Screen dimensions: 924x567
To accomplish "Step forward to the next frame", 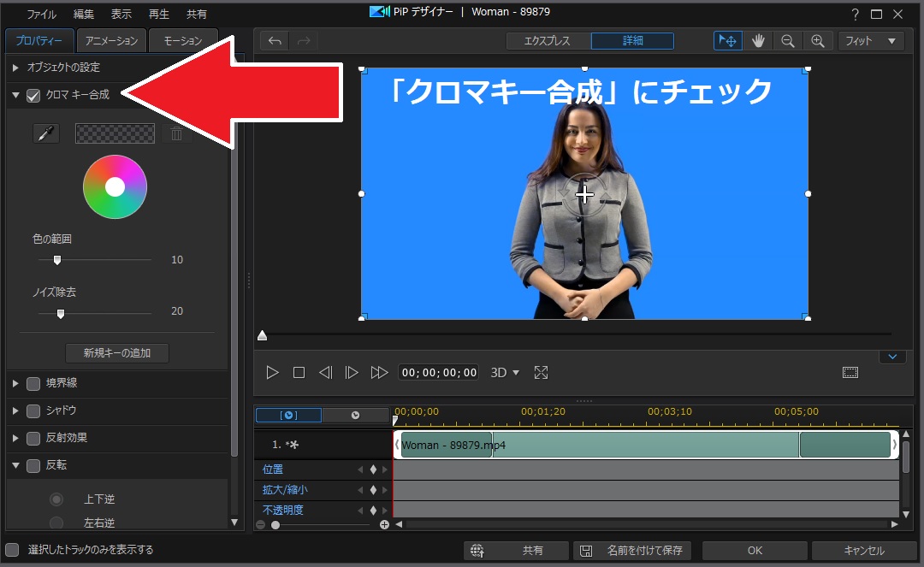I will point(352,372).
